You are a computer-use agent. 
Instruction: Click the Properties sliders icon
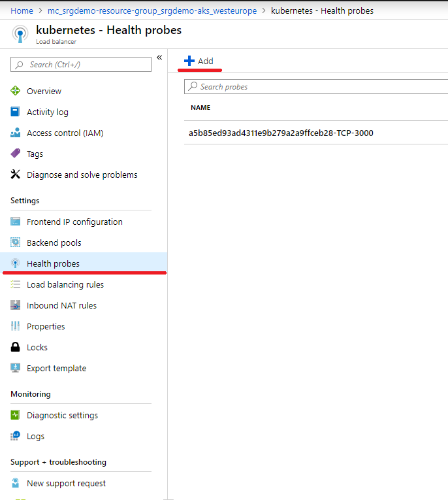pyautogui.click(x=15, y=326)
